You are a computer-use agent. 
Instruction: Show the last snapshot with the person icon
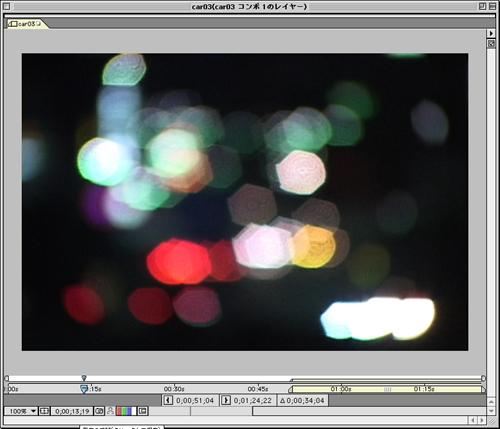click(110, 411)
